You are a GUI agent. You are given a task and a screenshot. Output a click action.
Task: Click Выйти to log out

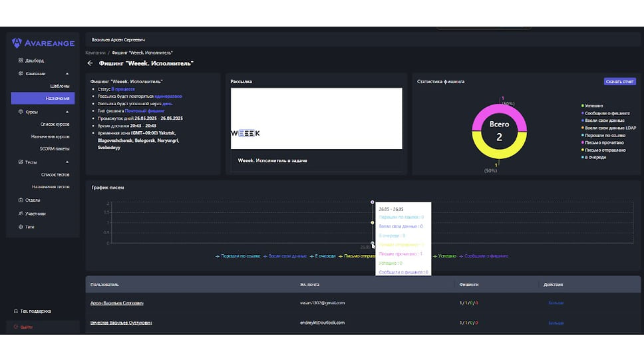coord(27,327)
